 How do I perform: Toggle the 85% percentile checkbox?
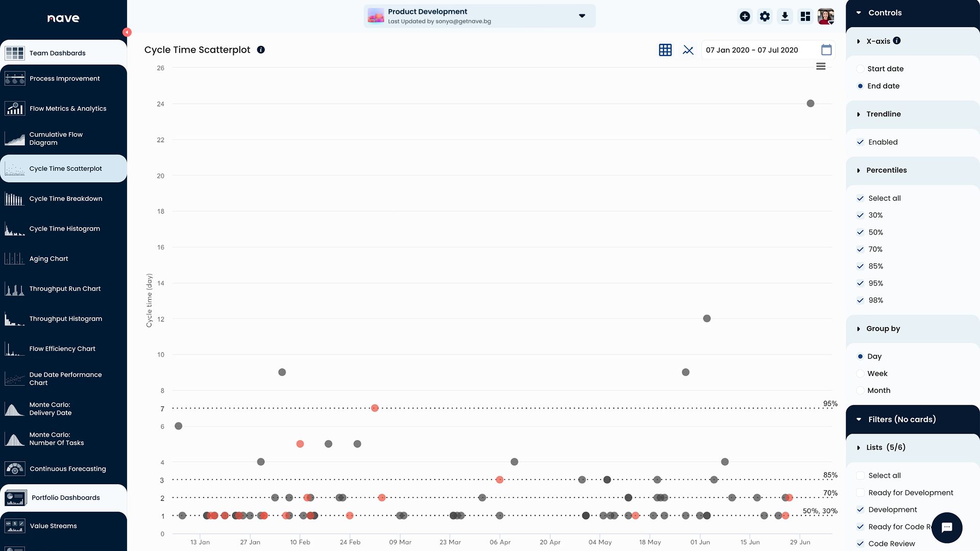coord(861,266)
